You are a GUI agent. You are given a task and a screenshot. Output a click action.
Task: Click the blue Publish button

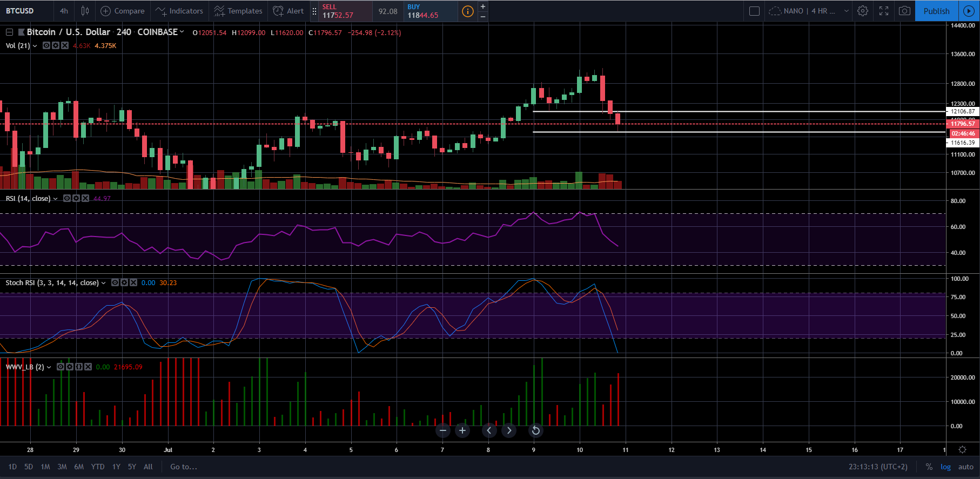click(936, 11)
